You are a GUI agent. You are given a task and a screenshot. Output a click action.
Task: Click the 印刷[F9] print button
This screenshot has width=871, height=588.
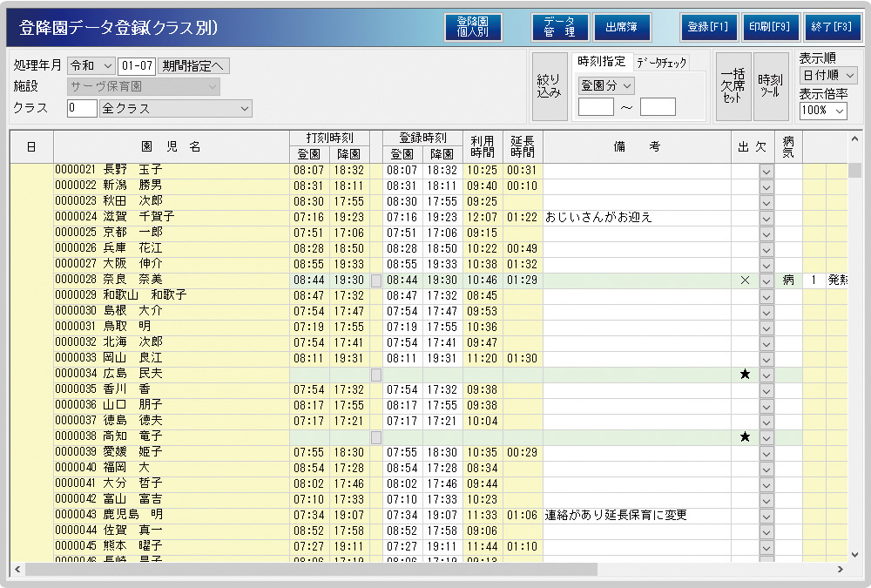(770, 27)
